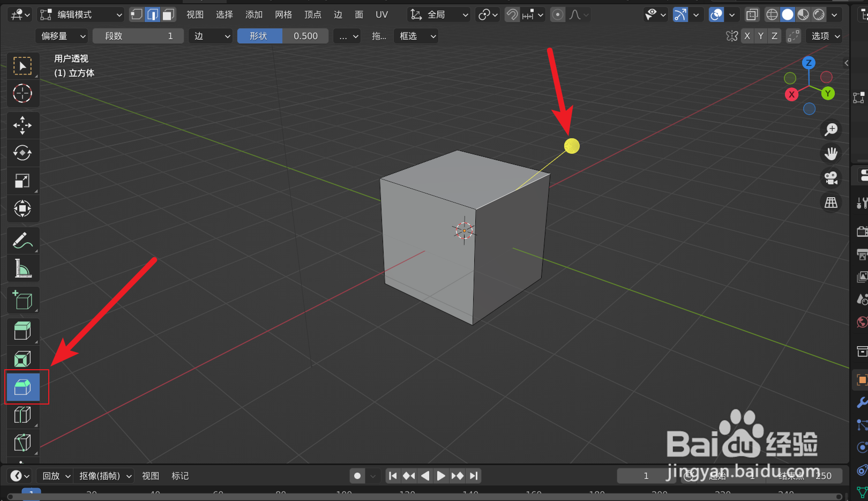
Task: Select the Add Cube tool
Action: click(x=23, y=301)
